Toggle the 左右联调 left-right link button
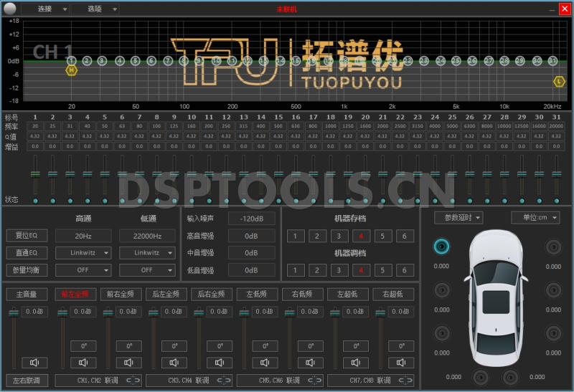 [27, 381]
